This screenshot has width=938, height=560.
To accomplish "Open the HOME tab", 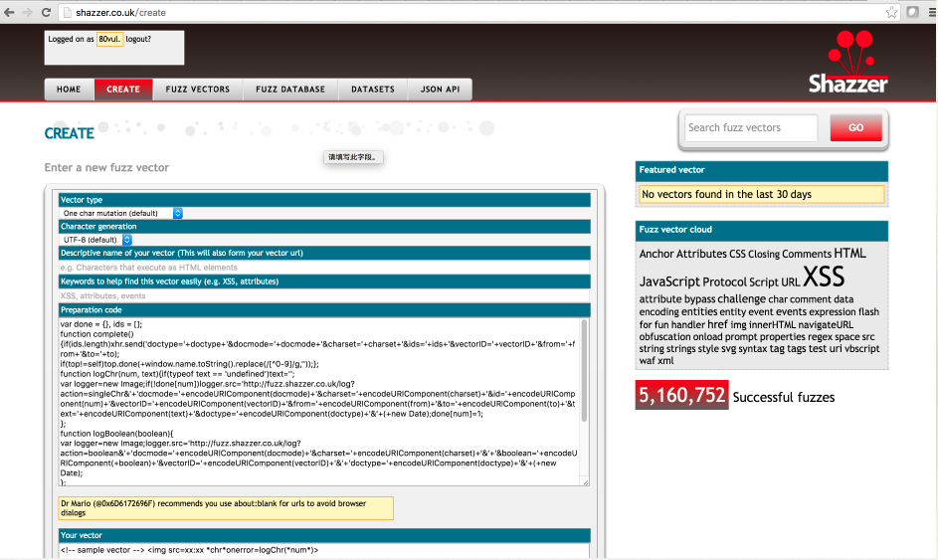I will coord(69,90).
